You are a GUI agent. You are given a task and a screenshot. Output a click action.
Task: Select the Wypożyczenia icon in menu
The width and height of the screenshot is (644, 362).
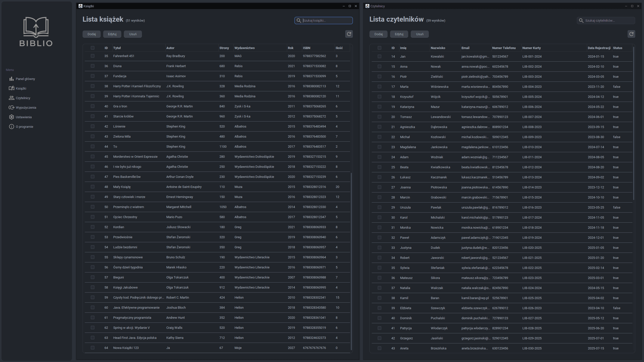(12, 107)
